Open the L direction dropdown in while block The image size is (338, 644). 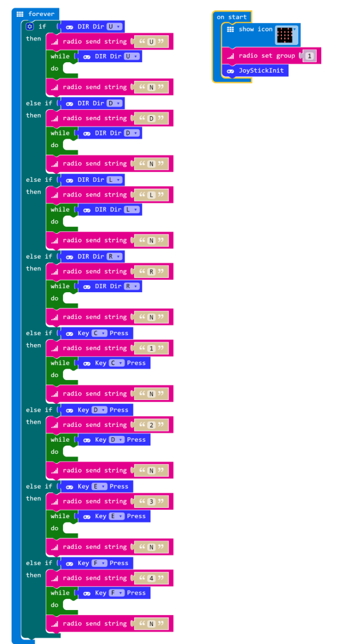[x=132, y=209]
